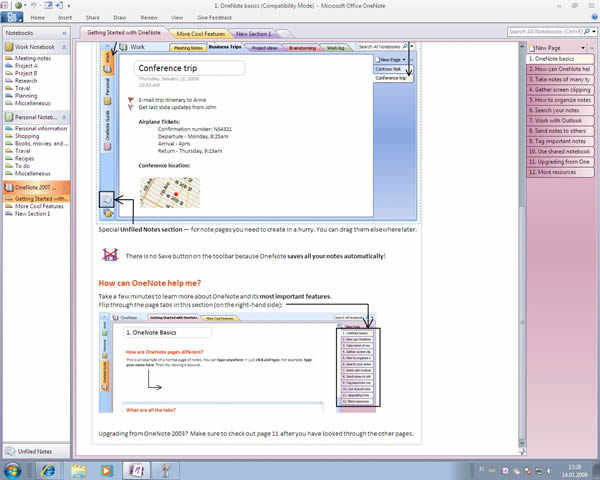600x480 pixels.
Task: Collapse the OneNote 2007 notebook
Action: pyautogui.click(x=64, y=188)
